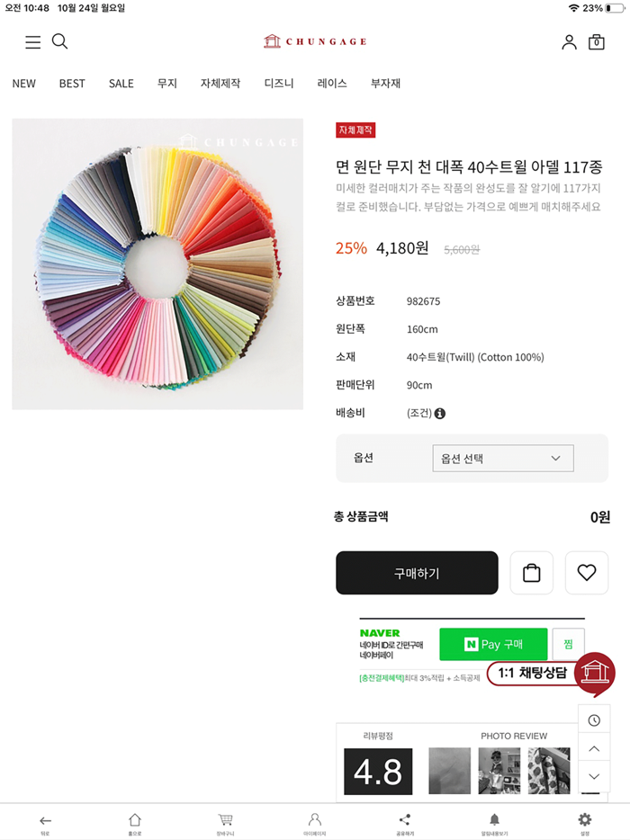630x840 pixels.
Task: Open the shopping bag icon top right
Action: tap(596, 41)
